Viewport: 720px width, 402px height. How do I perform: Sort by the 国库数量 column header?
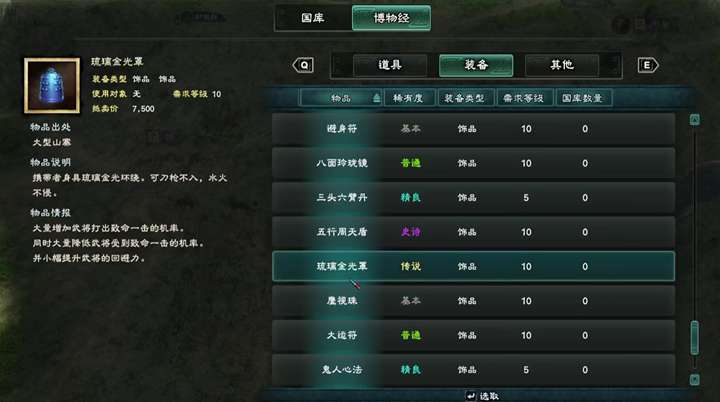click(x=582, y=98)
